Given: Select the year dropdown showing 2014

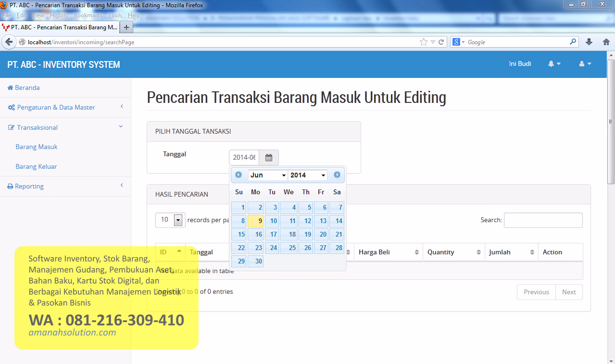Looking at the screenshot, I should [308, 175].
